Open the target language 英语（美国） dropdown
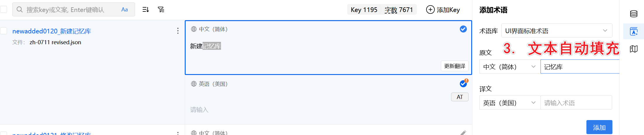The image size is (644, 135). pyautogui.click(x=510, y=103)
